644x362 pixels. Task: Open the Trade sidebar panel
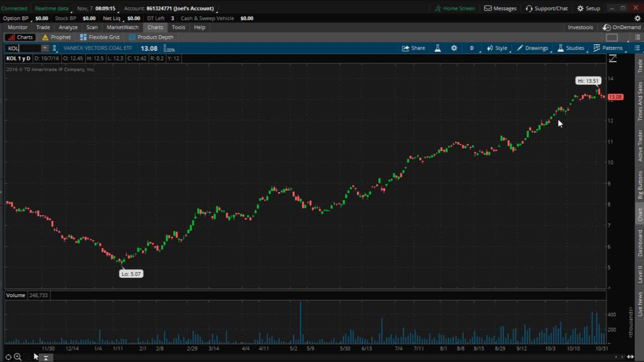coord(640,66)
